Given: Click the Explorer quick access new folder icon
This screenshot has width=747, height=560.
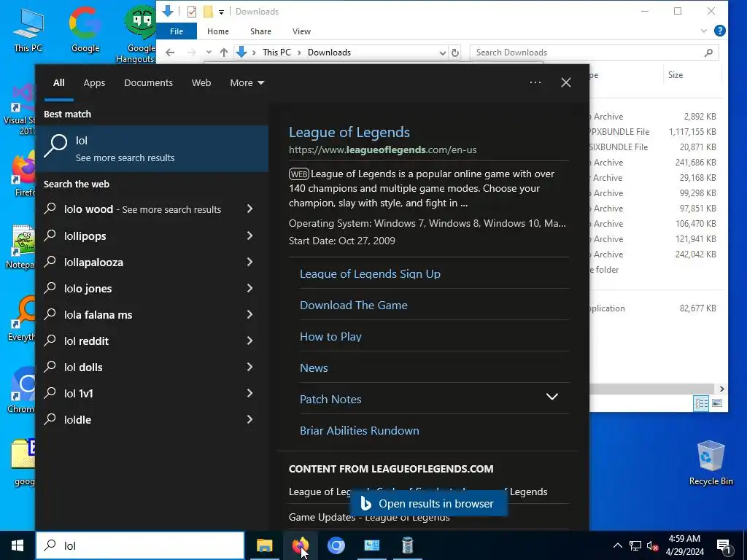Looking at the screenshot, I should pyautogui.click(x=208, y=12).
